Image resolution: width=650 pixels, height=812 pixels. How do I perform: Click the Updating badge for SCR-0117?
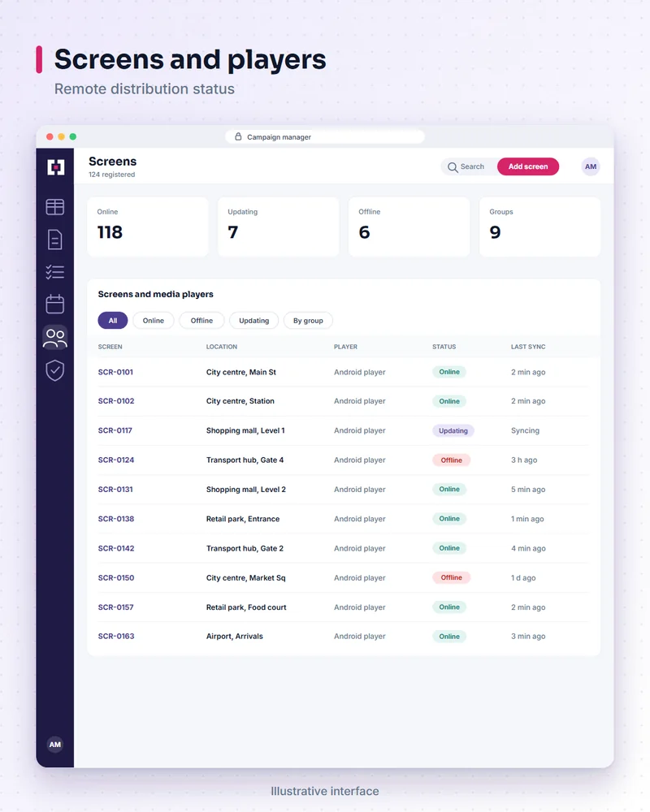point(453,431)
